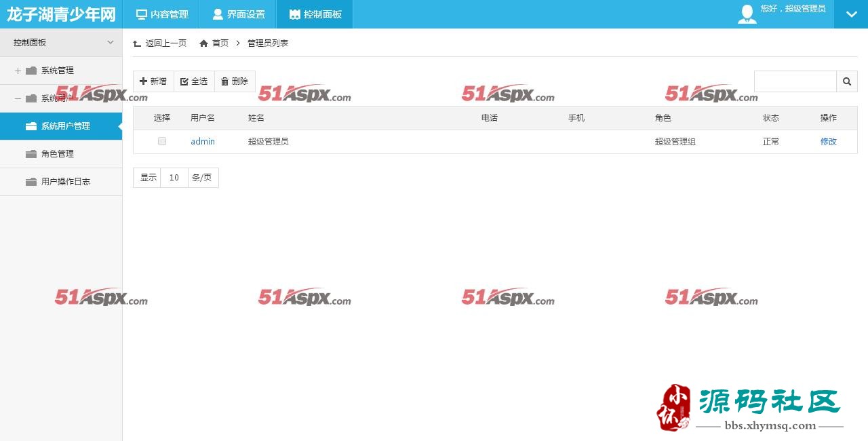This screenshot has width=868, height=441.
Task: Click the monitor icon beside 内容管理
Action: (x=142, y=14)
